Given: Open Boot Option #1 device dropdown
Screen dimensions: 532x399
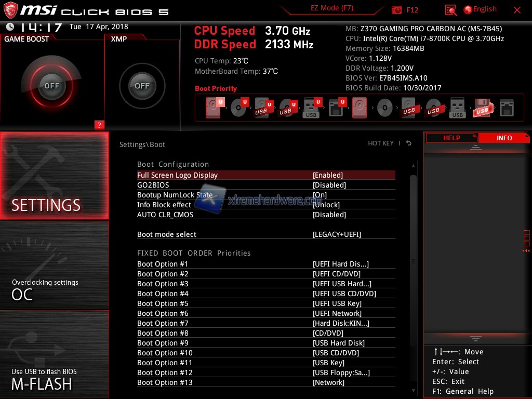Looking at the screenshot, I should tap(340, 264).
